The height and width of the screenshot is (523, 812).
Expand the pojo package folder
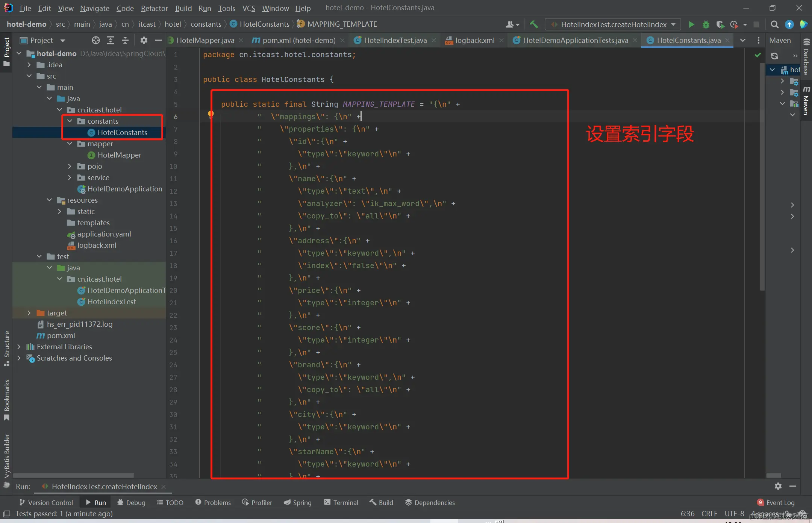coord(70,166)
